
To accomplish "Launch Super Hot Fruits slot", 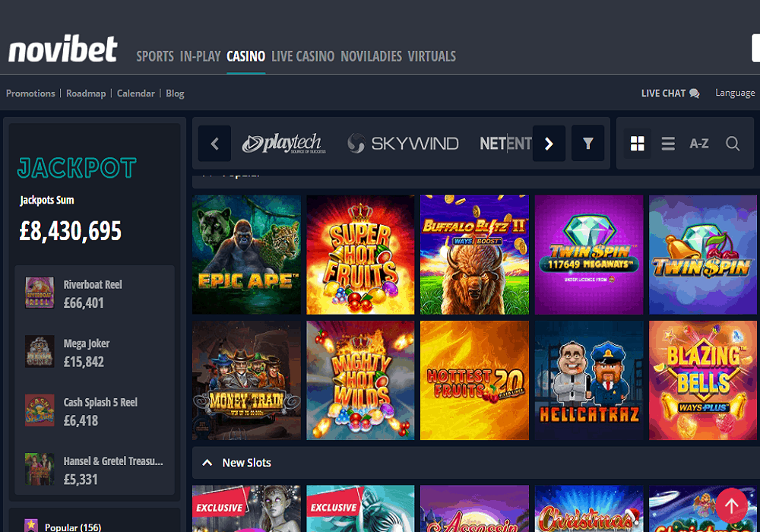I will tap(360, 255).
